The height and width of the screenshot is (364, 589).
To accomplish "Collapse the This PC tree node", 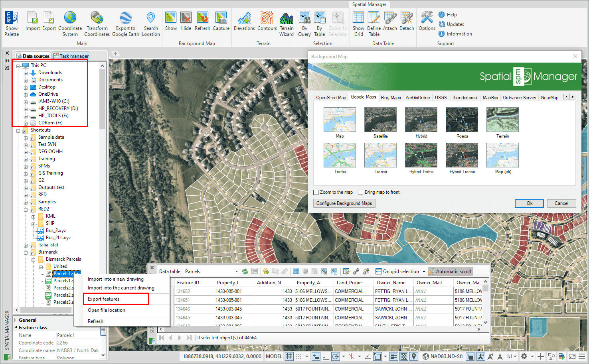I will click(x=18, y=66).
